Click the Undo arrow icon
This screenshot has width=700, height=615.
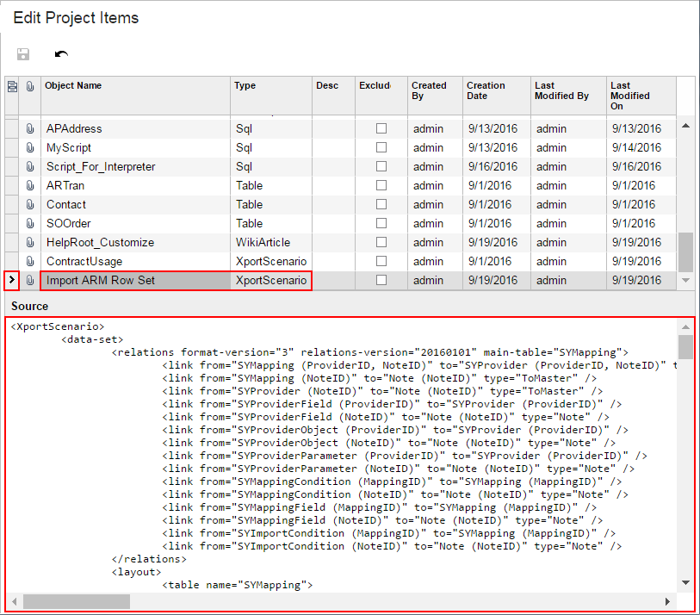point(61,54)
